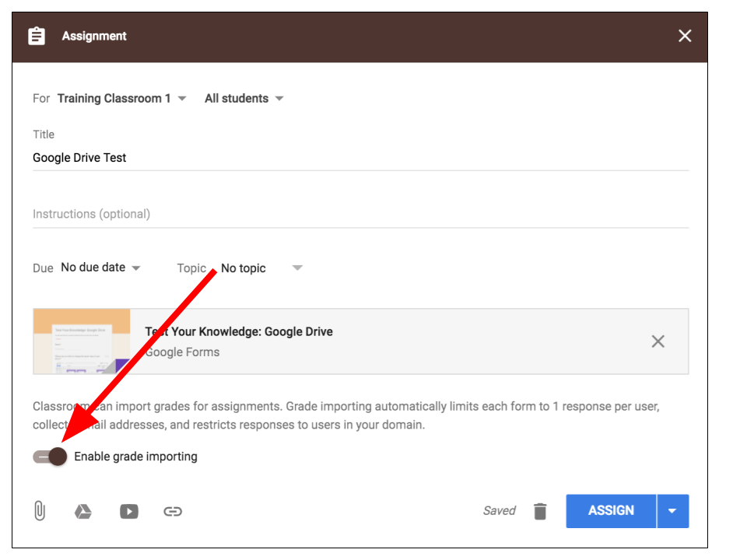This screenshot has height=560, width=747.
Task: Remove the Google Forms attachment
Action: coord(658,341)
